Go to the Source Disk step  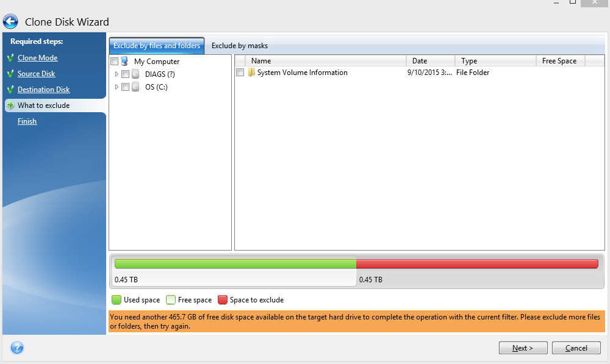(x=36, y=74)
